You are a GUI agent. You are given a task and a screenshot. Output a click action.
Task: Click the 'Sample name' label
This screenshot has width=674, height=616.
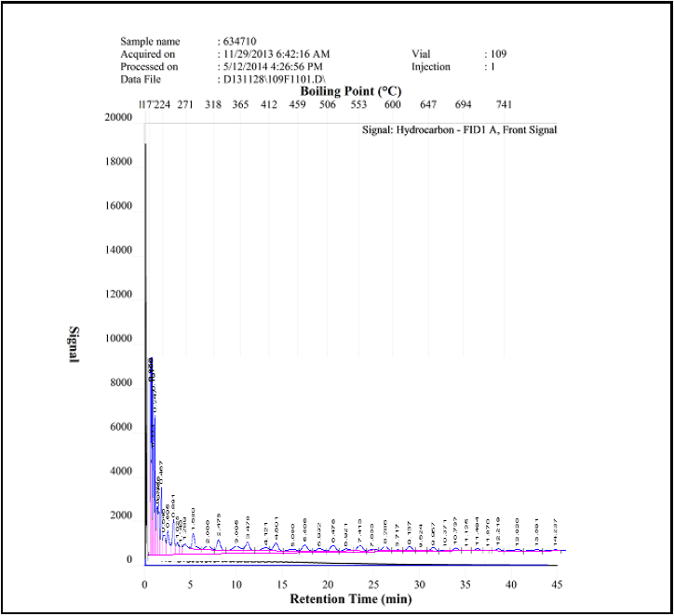[150, 42]
